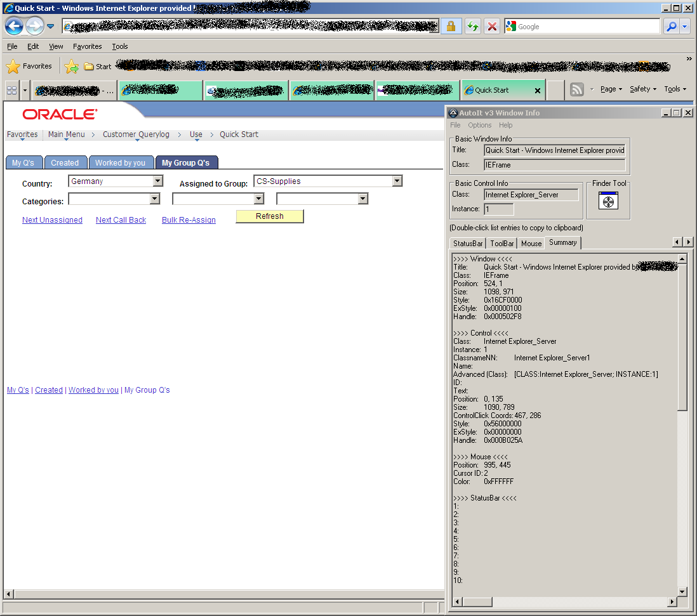Click the search magnifier icon
The width and height of the screenshot is (697, 616).
click(x=671, y=27)
